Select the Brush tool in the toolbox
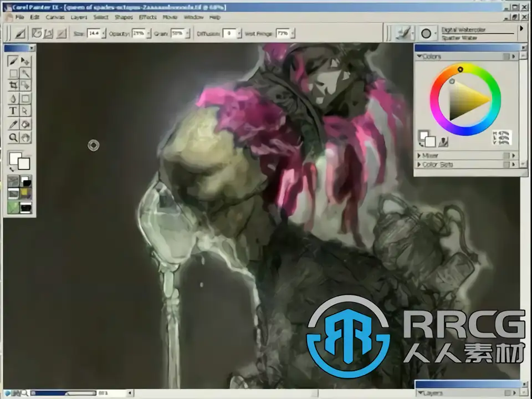 [x=13, y=61]
